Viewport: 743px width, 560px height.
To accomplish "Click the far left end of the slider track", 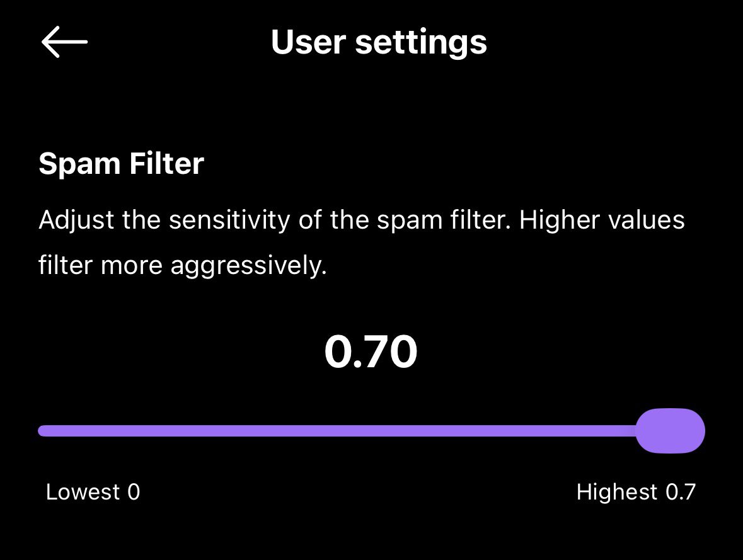I will coord(43,431).
